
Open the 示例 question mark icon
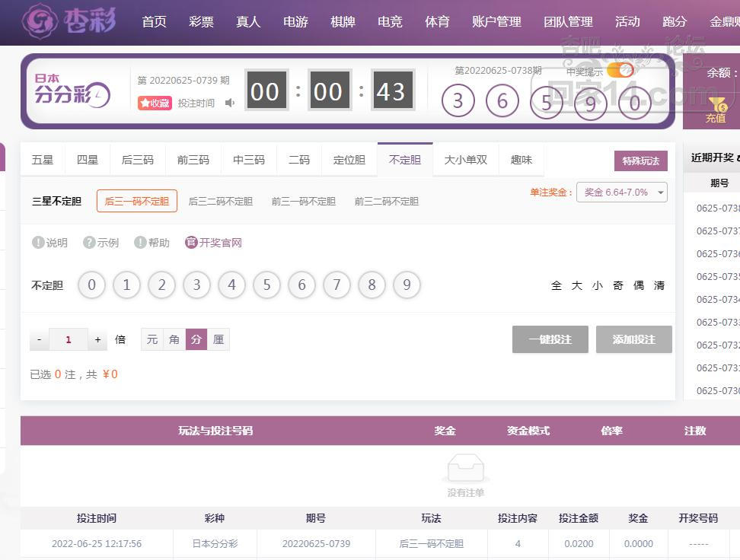pyautogui.click(x=89, y=243)
